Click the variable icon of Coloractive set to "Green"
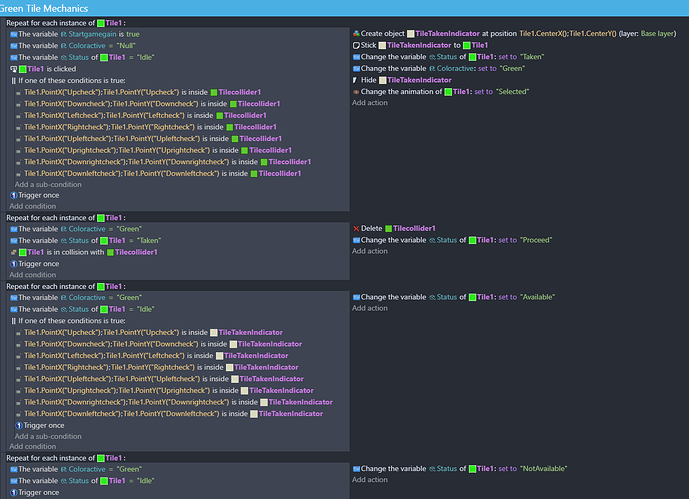The image size is (689, 499). click(x=356, y=69)
